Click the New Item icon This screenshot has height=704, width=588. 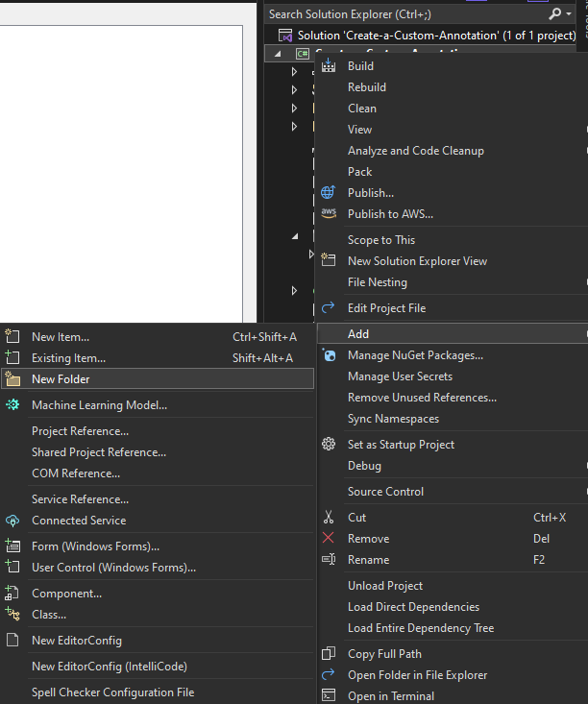click(12, 336)
